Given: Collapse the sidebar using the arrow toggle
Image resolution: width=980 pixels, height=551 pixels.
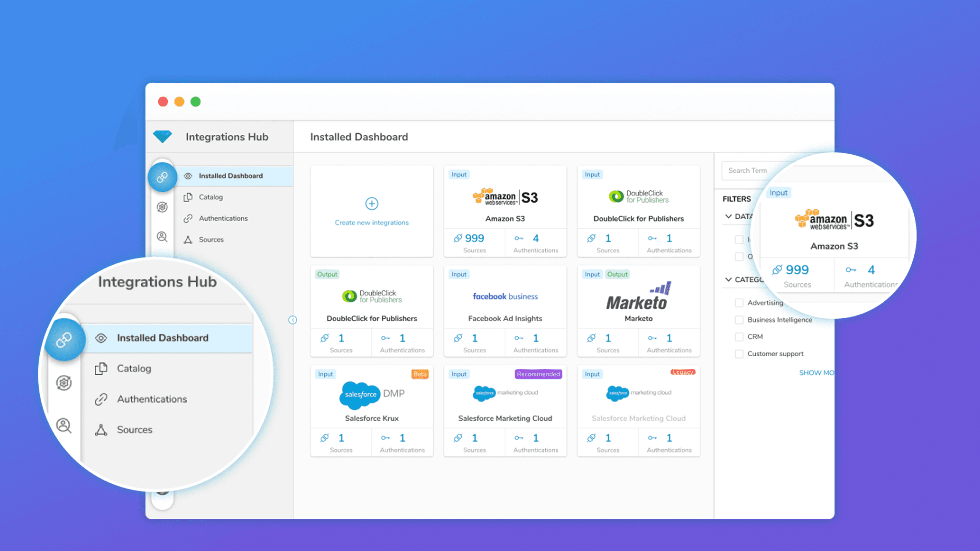Looking at the screenshot, I should click(292, 320).
